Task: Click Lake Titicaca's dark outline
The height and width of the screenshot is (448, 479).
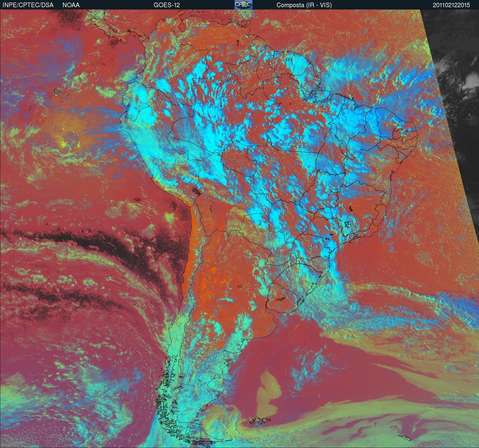Action: (x=196, y=191)
